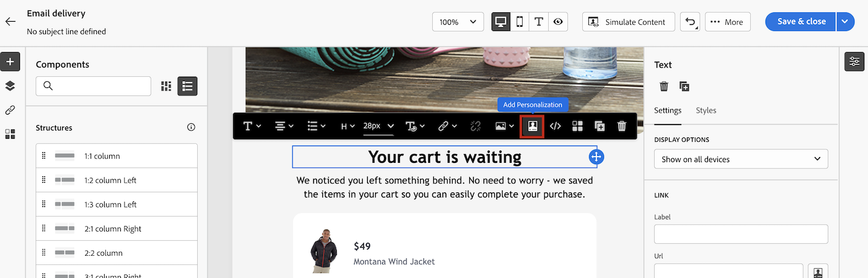Switch components to list view
Viewport: 868px width, 278px height.
click(187, 86)
